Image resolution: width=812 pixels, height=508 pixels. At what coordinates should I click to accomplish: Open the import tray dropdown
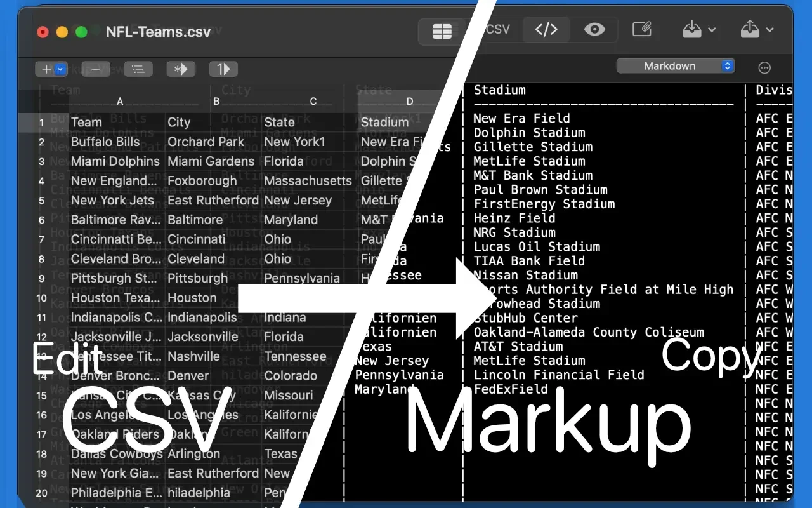[x=698, y=30]
